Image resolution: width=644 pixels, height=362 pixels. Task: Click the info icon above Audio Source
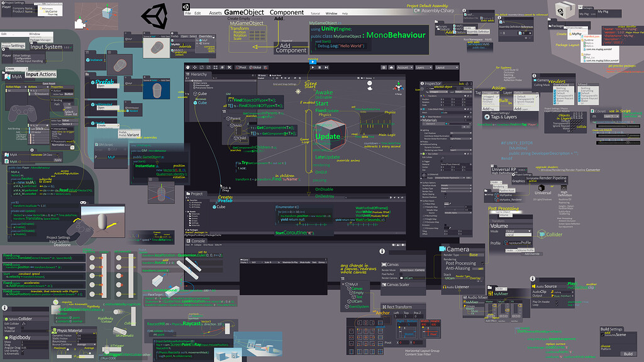tap(532, 278)
